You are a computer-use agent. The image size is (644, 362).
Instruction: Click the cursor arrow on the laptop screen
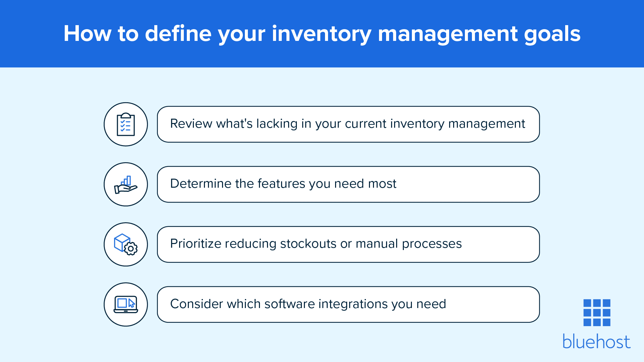point(131,303)
